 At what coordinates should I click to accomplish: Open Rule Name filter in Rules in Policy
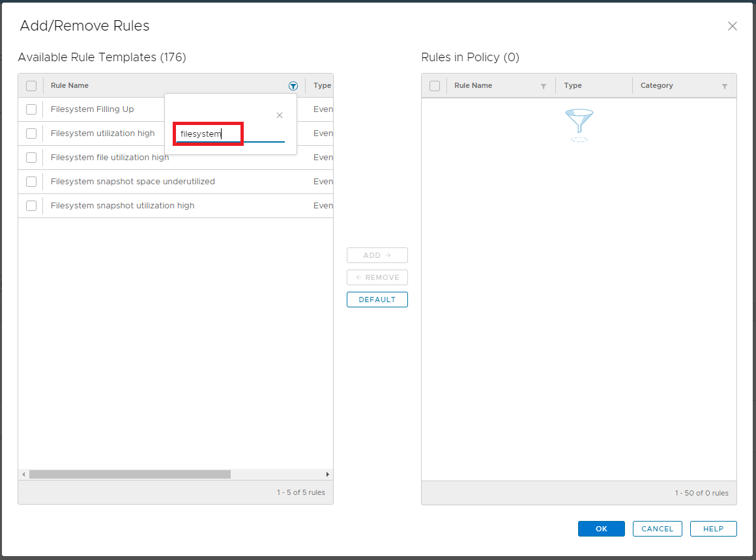pos(544,86)
